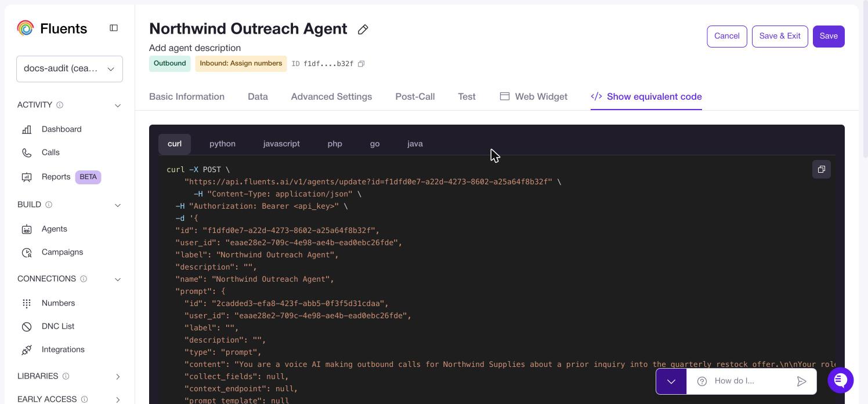Edit the agent name pencil icon
Image resolution: width=868 pixels, height=404 pixels.
coord(363,30)
